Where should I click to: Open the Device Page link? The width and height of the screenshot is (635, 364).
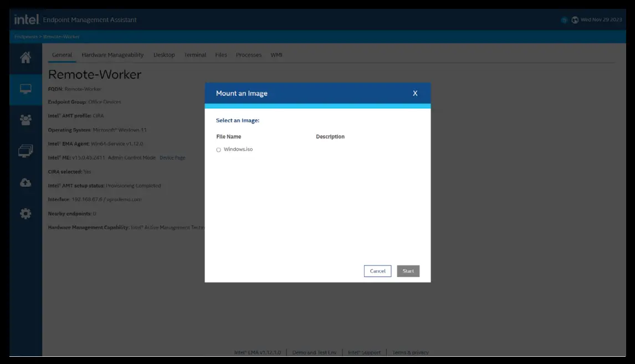[172, 157]
